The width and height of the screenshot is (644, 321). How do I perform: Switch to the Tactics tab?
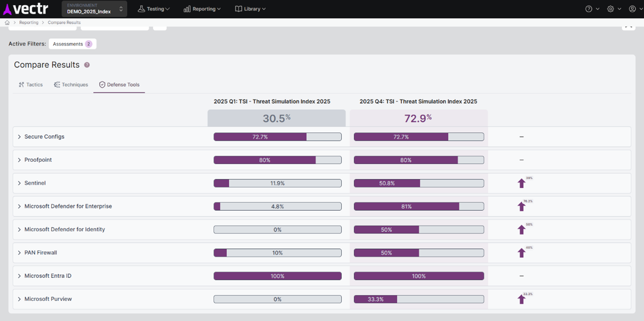pos(30,85)
